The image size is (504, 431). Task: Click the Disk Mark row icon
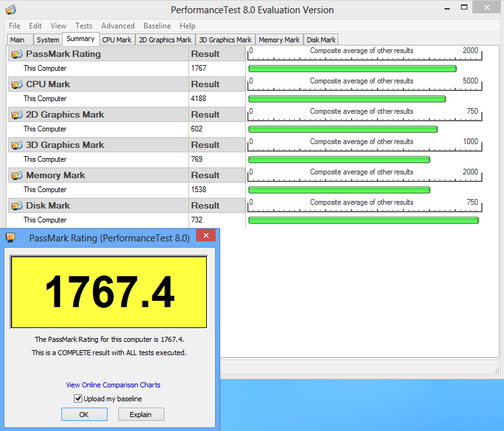tap(17, 205)
